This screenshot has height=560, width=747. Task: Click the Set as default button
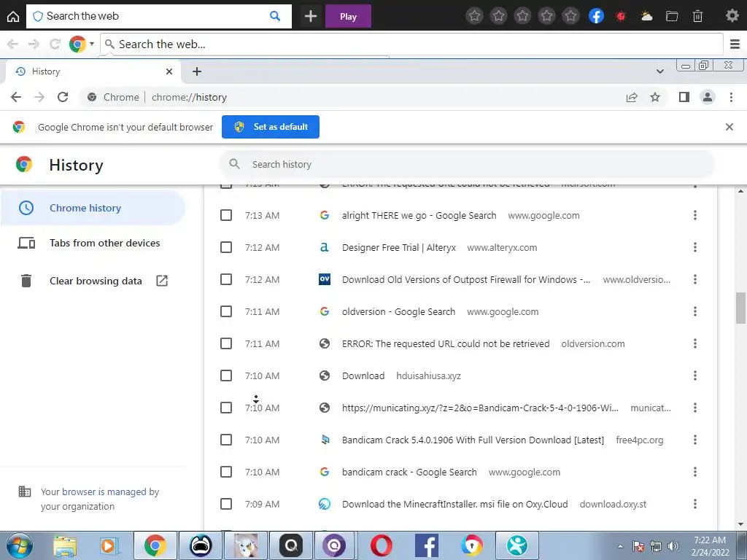[x=271, y=127]
